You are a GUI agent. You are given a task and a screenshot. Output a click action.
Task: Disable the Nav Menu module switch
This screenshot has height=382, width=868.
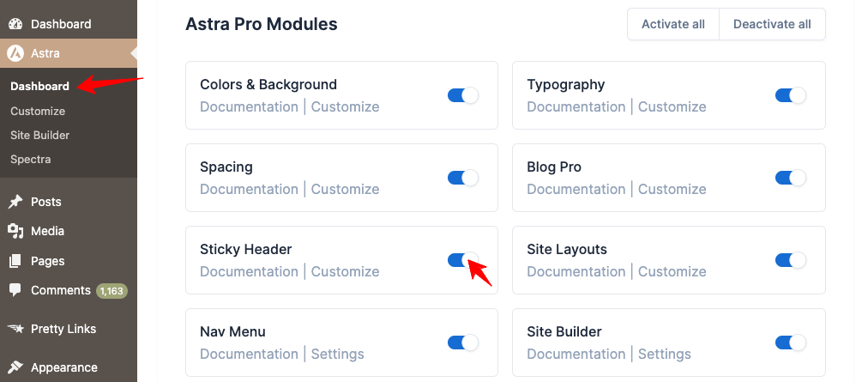click(463, 343)
